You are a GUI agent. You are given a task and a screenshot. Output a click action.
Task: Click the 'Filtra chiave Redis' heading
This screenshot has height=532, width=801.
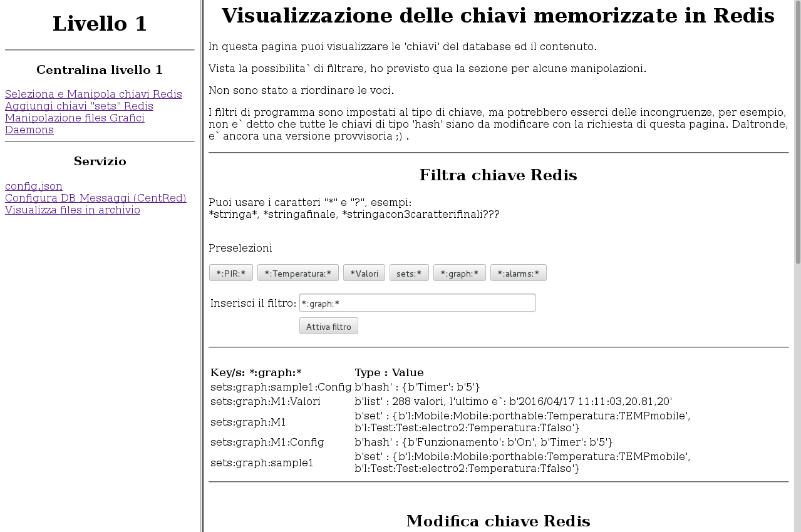pos(499,175)
